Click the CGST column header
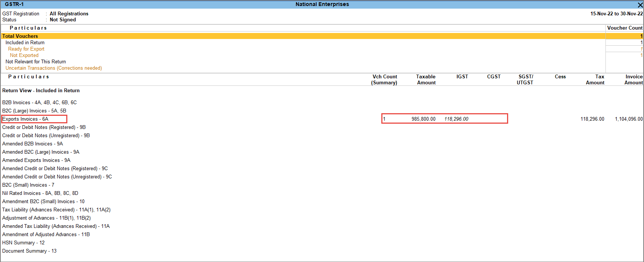This screenshot has width=644, height=262. [x=494, y=76]
